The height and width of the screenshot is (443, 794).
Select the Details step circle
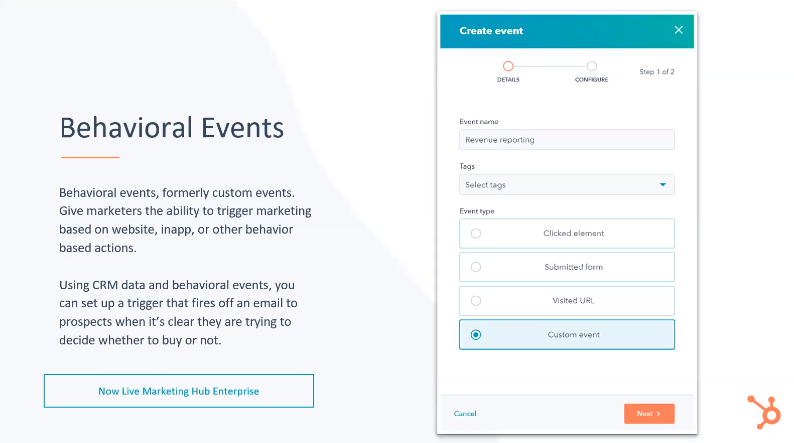pos(508,66)
